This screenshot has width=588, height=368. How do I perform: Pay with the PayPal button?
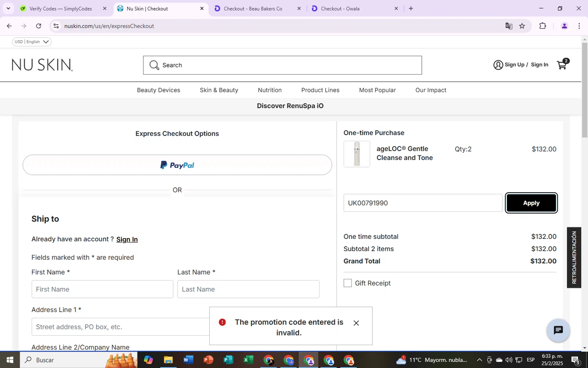click(177, 165)
